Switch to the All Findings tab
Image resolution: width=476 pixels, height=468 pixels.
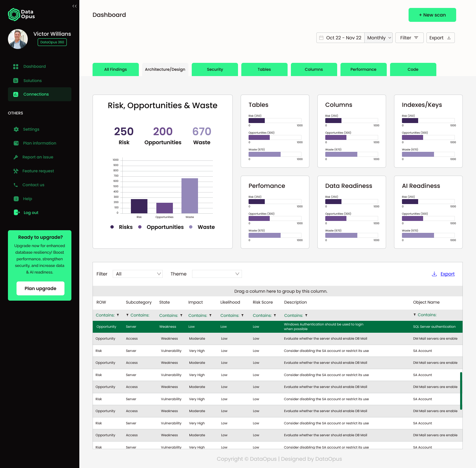[116, 69]
